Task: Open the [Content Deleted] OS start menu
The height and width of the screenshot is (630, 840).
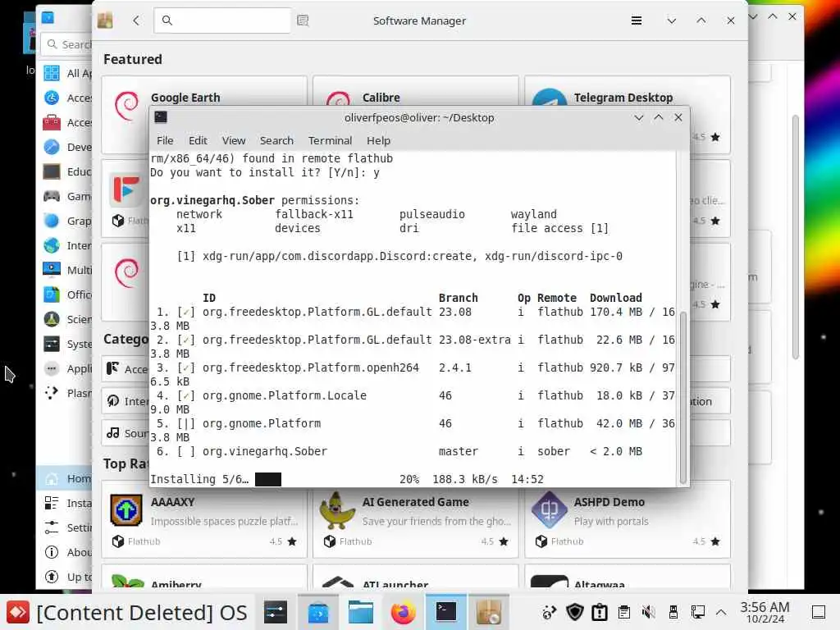Action: coord(127,612)
